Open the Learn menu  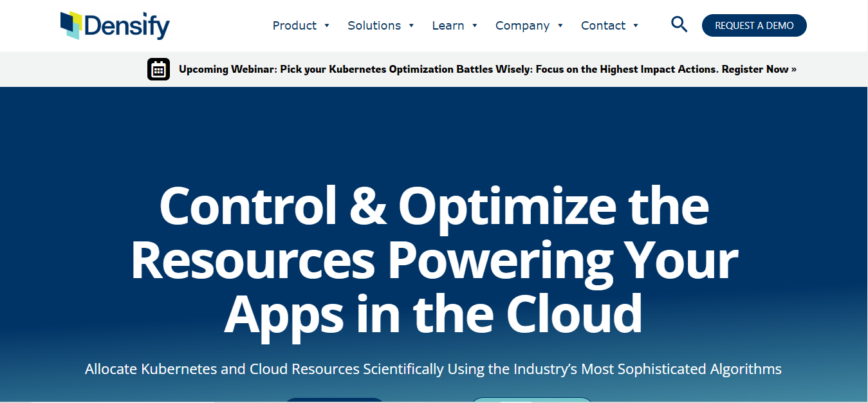tap(449, 25)
